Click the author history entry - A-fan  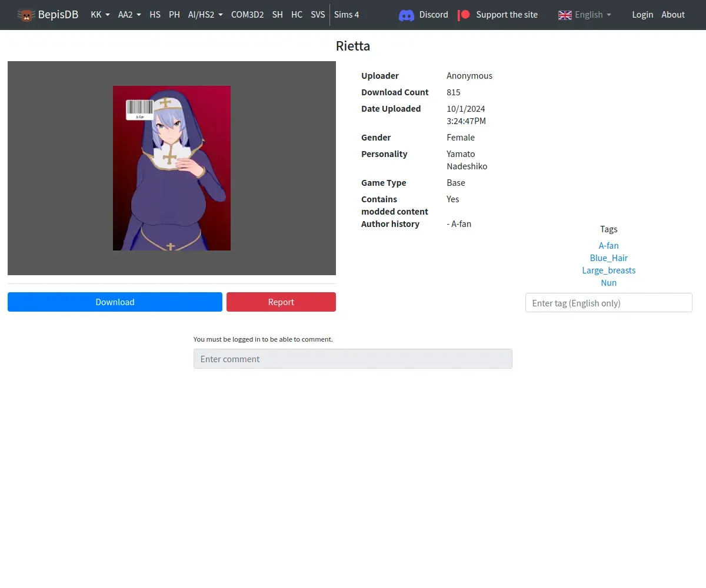(x=459, y=224)
